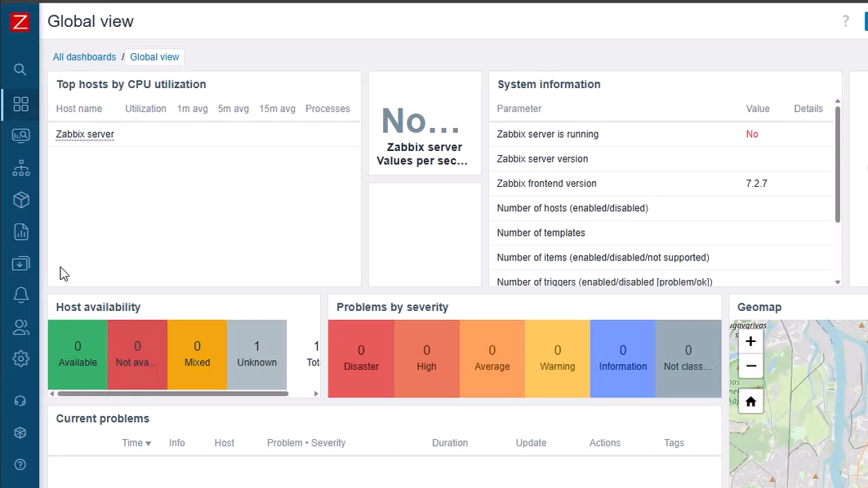Open the Zabbix server host link
This screenshot has width=868, height=488.
(x=85, y=135)
